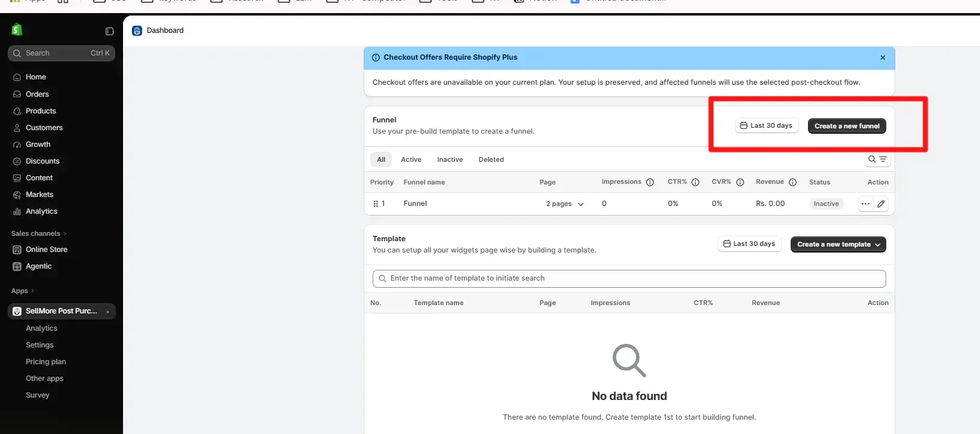The height and width of the screenshot is (434, 980).
Task: Open SellMore Settings link
Action: [x=39, y=345]
